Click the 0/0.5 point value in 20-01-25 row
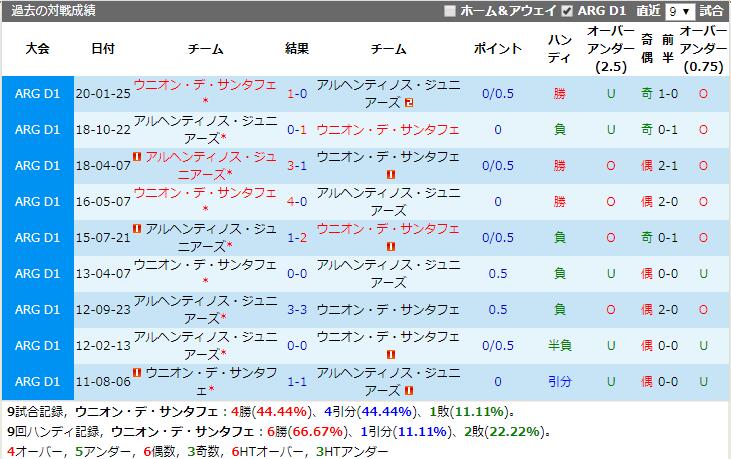Screen dimensions: 731x459 click(498, 94)
